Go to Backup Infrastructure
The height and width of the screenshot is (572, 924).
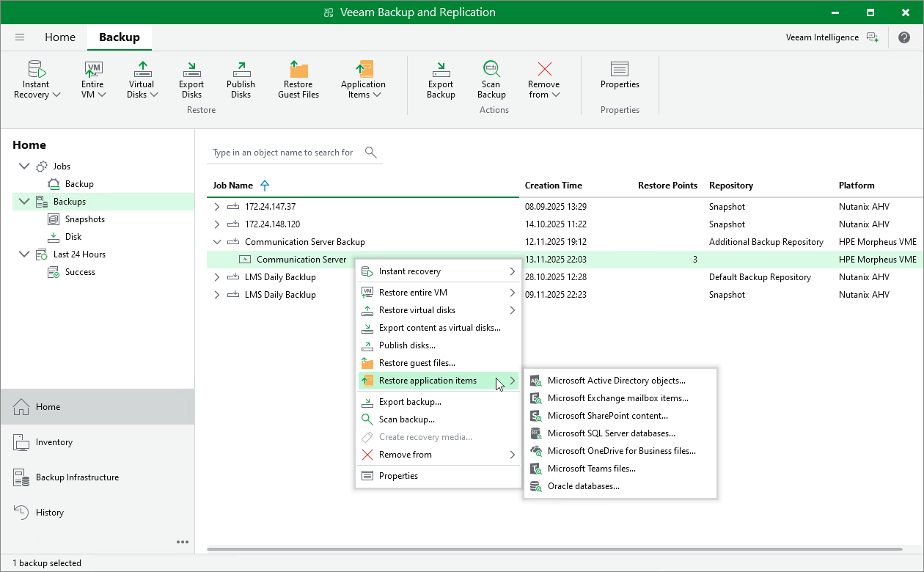pos(76,477)
